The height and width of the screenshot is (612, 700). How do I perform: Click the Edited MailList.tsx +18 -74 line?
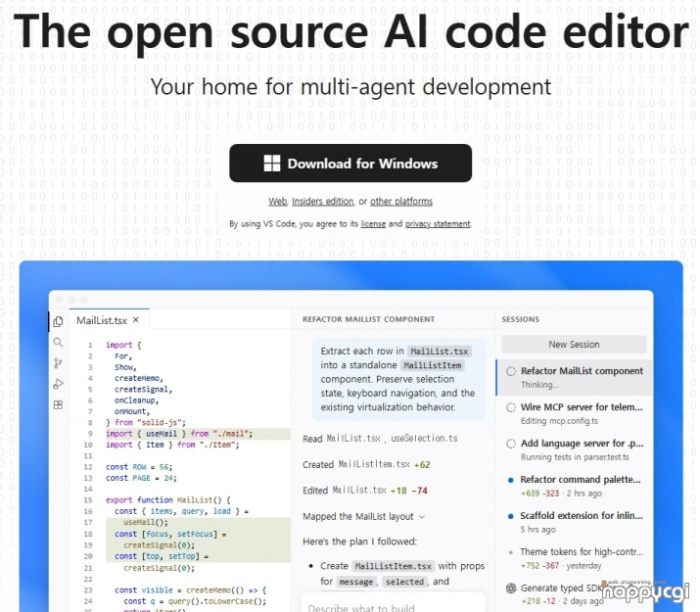pos(365,491)
